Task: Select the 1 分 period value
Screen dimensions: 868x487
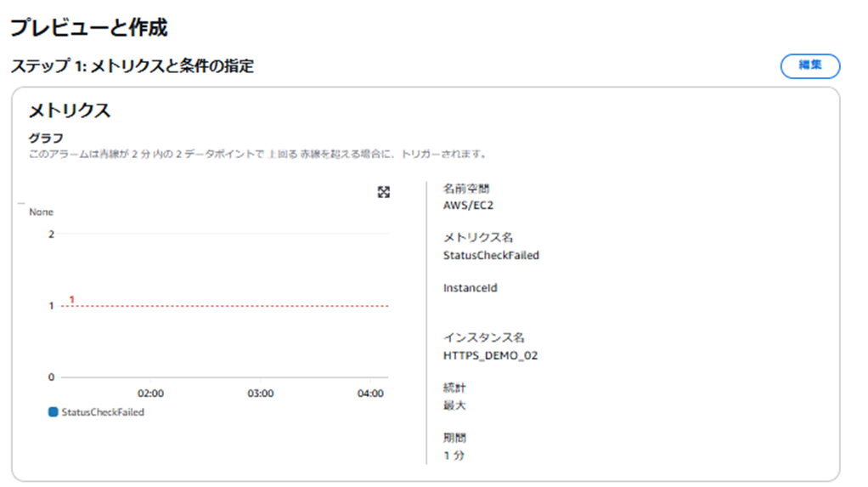Action: pos(454,456)
